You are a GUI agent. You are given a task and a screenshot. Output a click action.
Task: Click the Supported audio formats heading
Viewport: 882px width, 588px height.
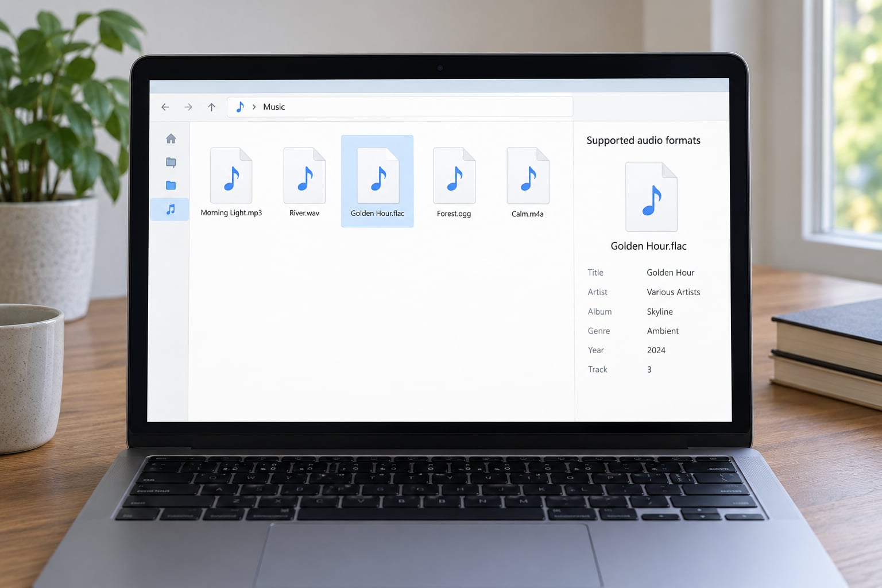[644, 141]
